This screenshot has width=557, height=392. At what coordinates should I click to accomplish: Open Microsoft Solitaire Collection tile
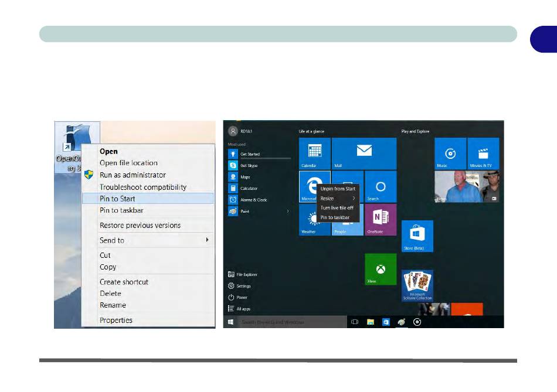(417, 285)
